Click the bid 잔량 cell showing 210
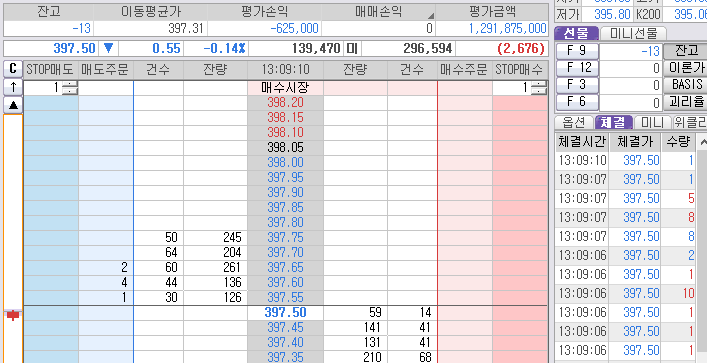This screenshot has width=707, height=363. pyautogui.click(x=355, y=357)
